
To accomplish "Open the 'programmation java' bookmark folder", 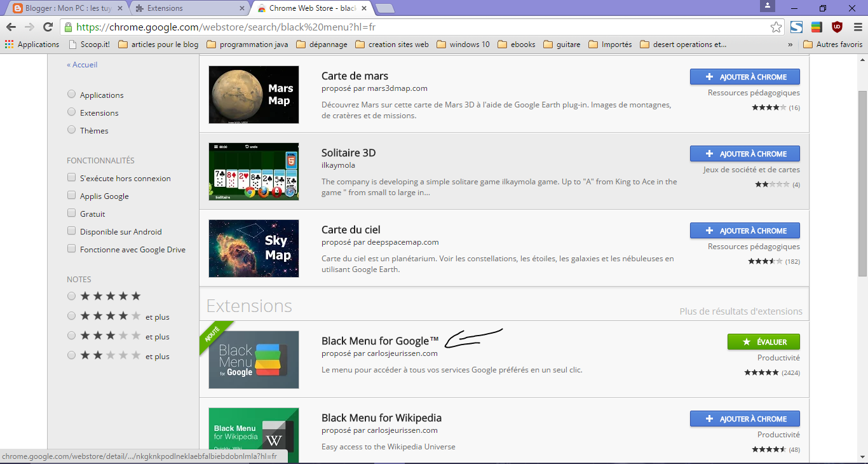I will 247,44.
